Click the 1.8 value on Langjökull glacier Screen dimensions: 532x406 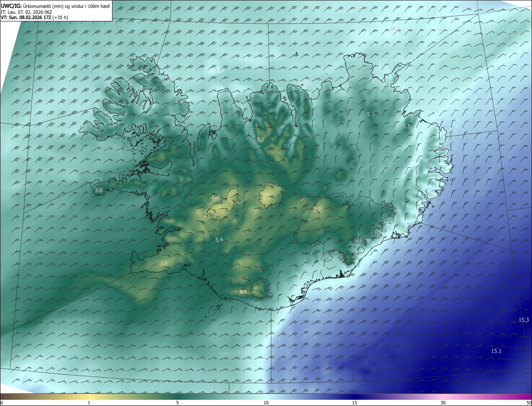point(216,198)
